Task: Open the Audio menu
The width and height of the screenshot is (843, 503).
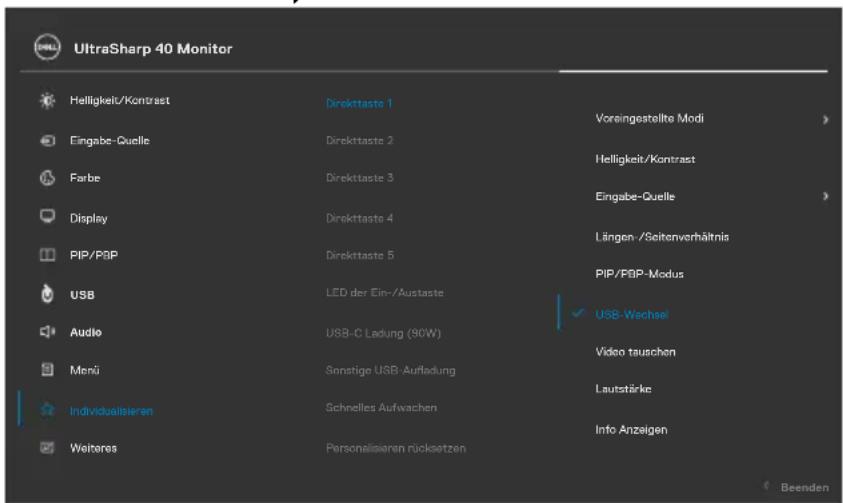Action: pos(85,332)
